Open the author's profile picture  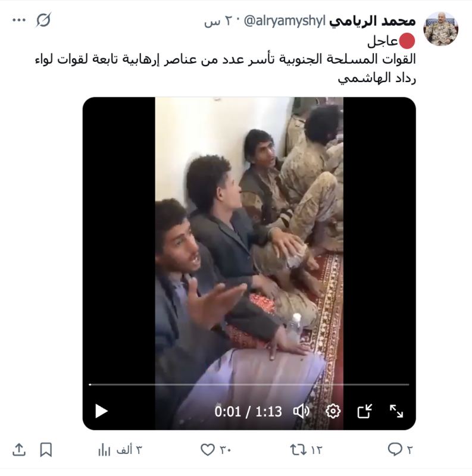(440, 29)
